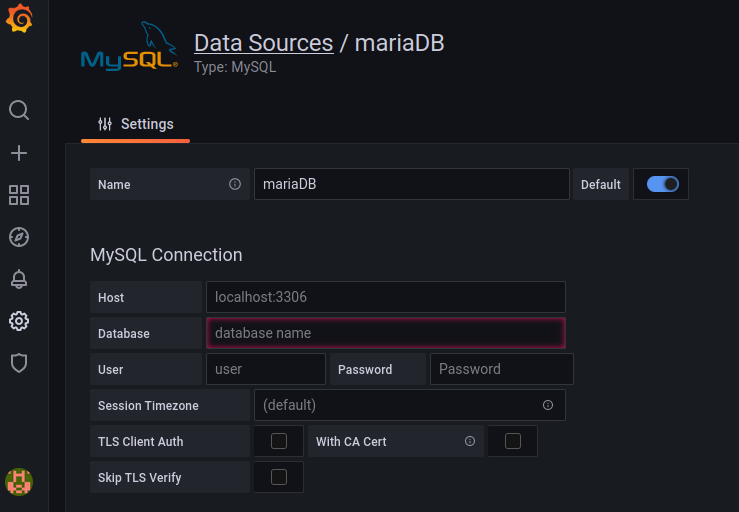Open the Alerting bell icon

pyautogui.click(x=19, y=279)
